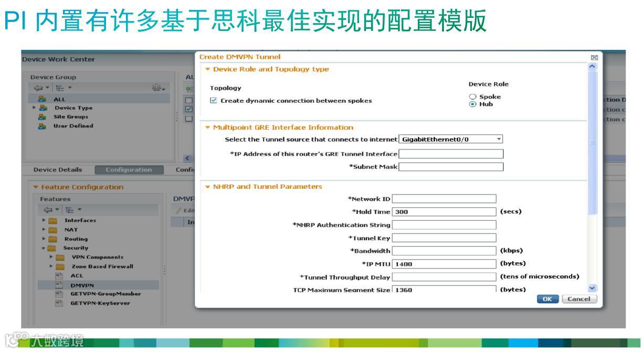Click the VPN Components folder icon

[x=60, y=258]
